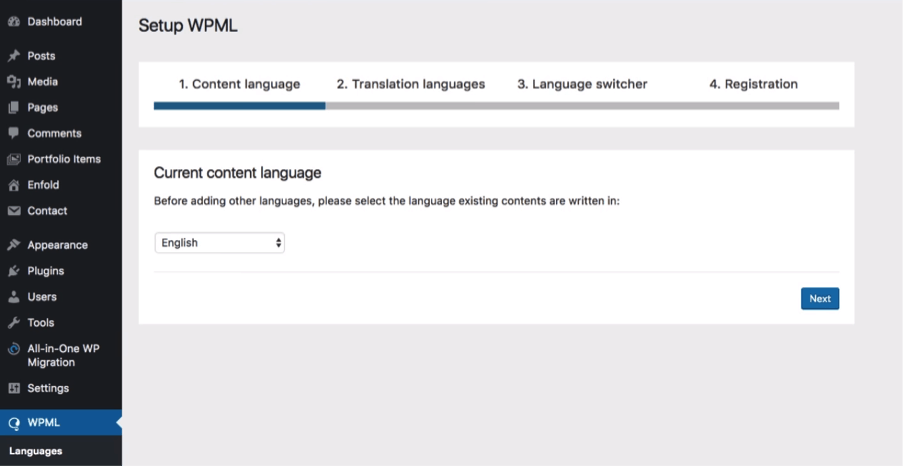
Task: Open Comments menu label
Action: click(55, 133)
